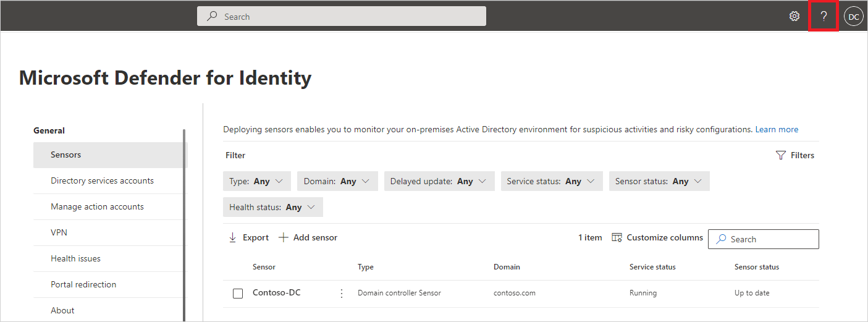The width and height of the screenshot is (868, 322).
Task: Expand the Type filter dropdown
Action: [256, 181]
